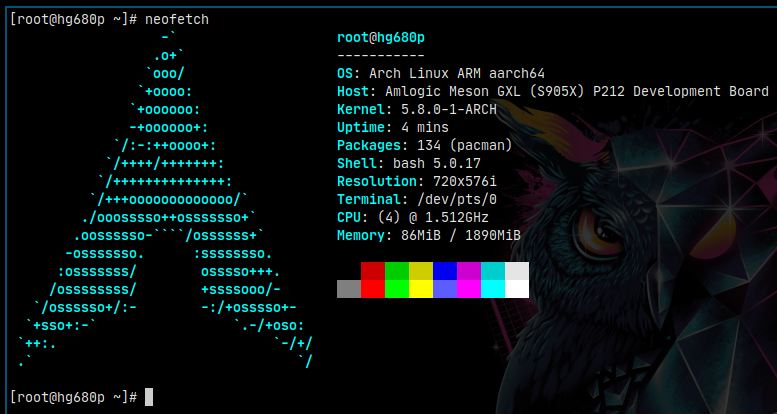Select the darker magenta color block
This screenshot has height=414, width=777.
point(469,271)
